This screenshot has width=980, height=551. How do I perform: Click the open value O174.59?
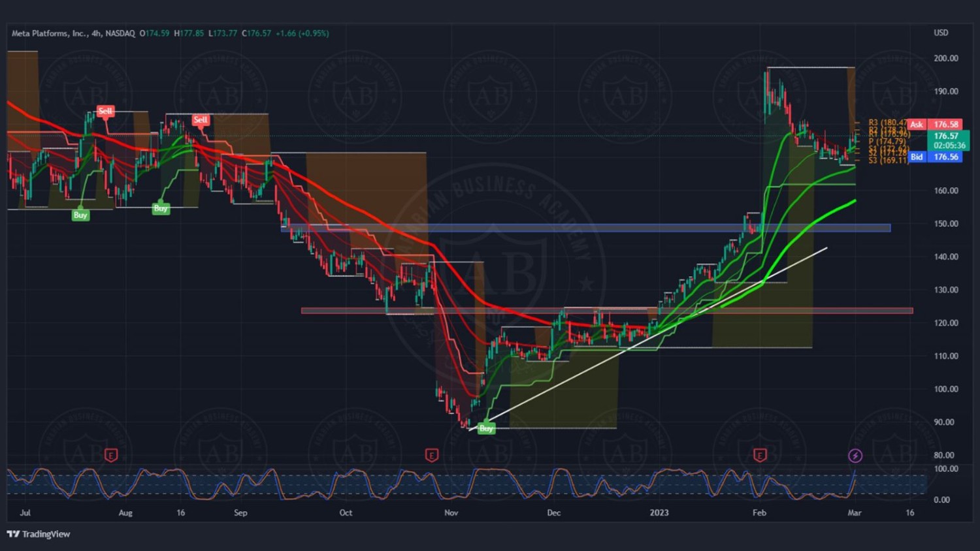[154, 33]
